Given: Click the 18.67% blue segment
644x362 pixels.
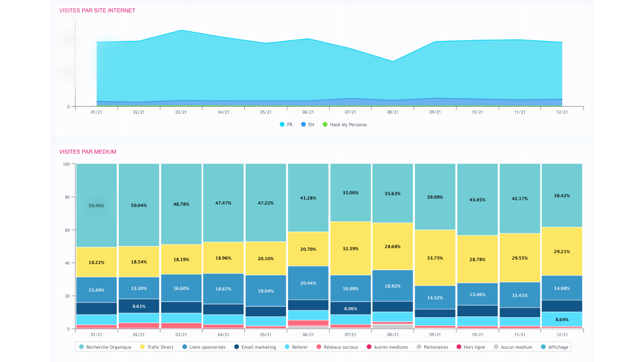Looking at the screenshot, I should tap(223, 289).
